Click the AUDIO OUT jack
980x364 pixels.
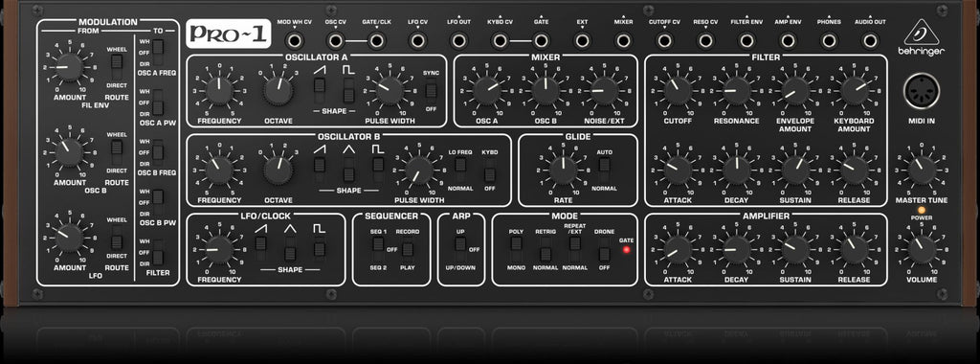(x=870, y=41)
